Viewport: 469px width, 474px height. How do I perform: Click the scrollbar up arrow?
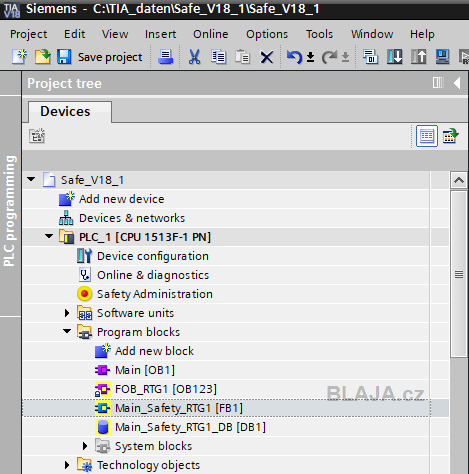[x=459, y=180]
